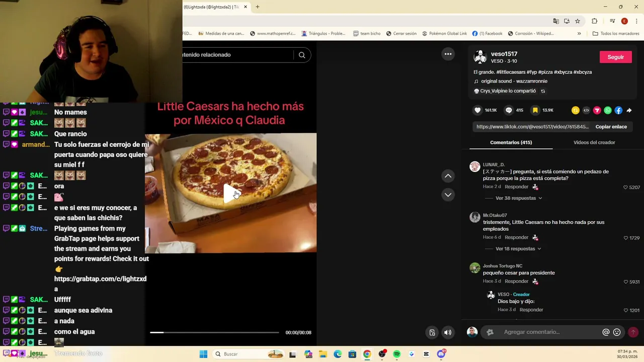Open File Explorer from the taskbar

point(323,354)
